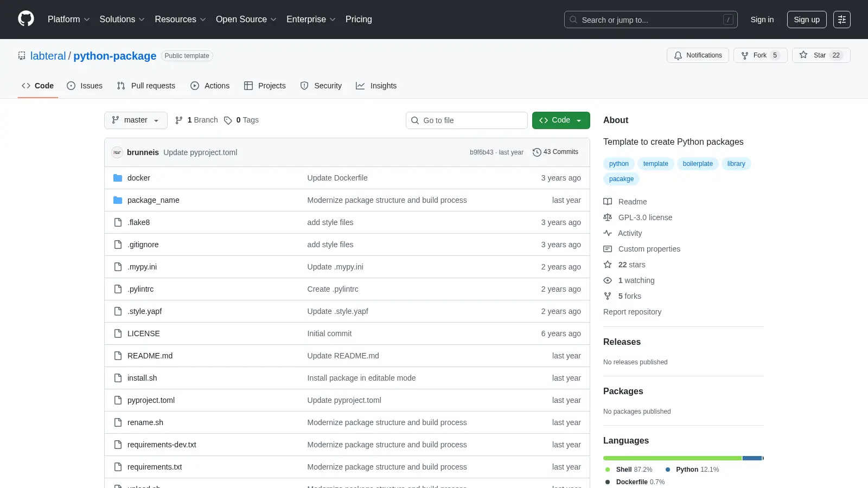Click the pulse icon beside Activity
Screen dimensions: 868x488
[x=608, y=233]
